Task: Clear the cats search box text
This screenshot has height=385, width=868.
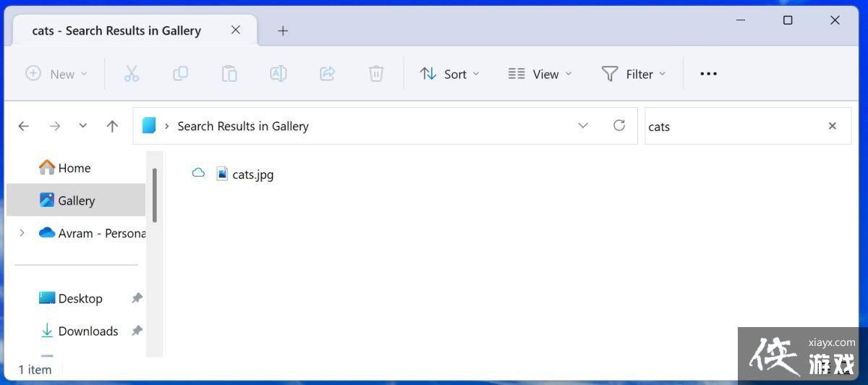Action: [x=832, y=126]
